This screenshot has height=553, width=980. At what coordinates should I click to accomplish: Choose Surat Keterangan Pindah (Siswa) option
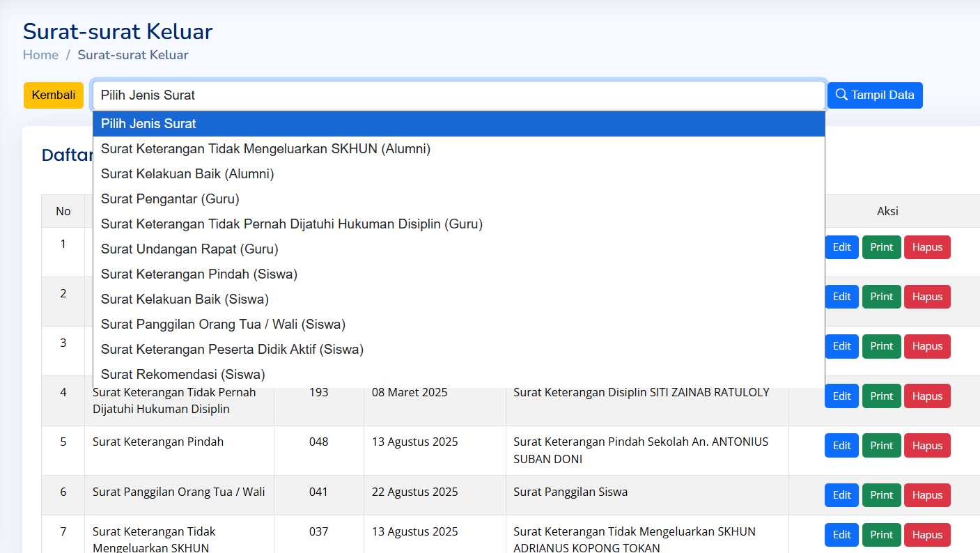click(x=199, y=274)
